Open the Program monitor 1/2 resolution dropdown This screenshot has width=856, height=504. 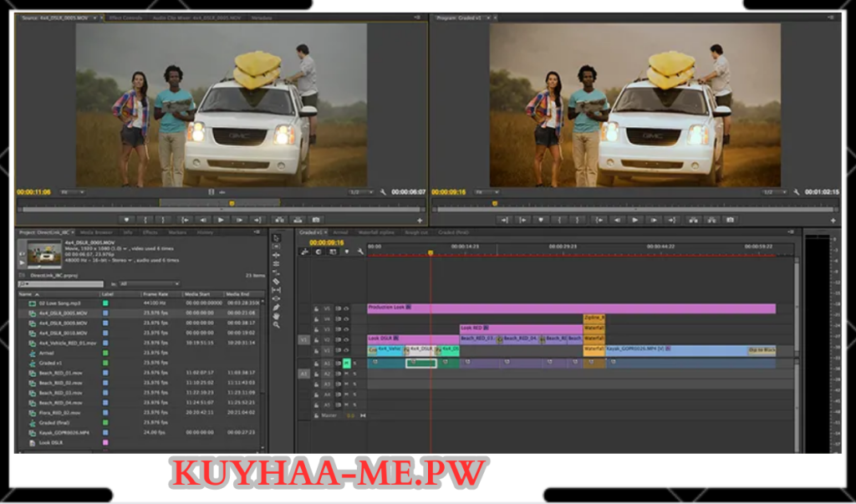(x=775, y=192)
